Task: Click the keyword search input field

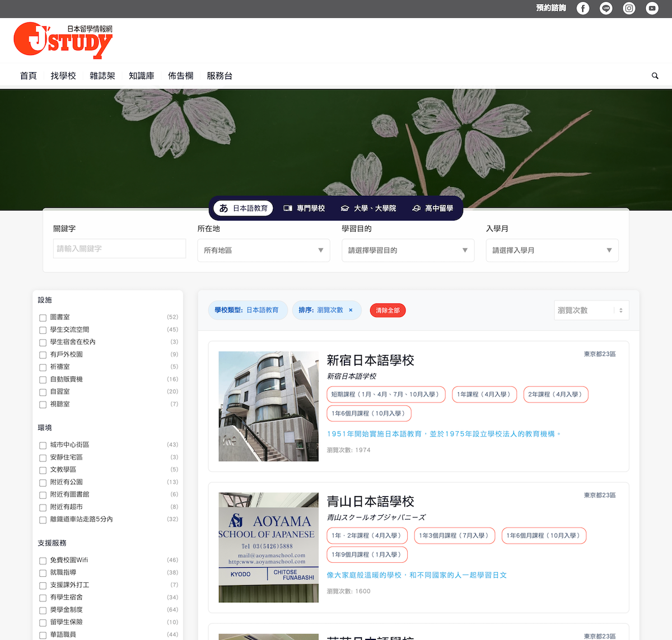Action: 119,248
